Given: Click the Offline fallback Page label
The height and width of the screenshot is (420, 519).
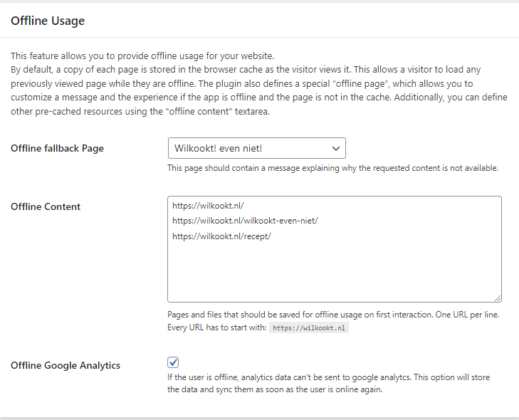Looking at the screenshot, I should tap(57, 148).
